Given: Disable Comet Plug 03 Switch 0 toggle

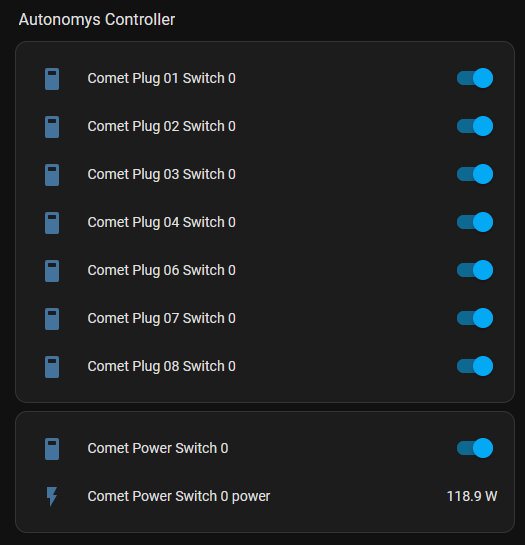Looking at the screenshot, I should click(x=475, y=174).
